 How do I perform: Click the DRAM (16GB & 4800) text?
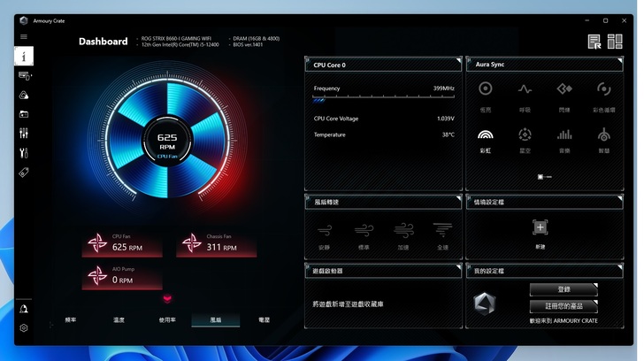click(257, 39)
